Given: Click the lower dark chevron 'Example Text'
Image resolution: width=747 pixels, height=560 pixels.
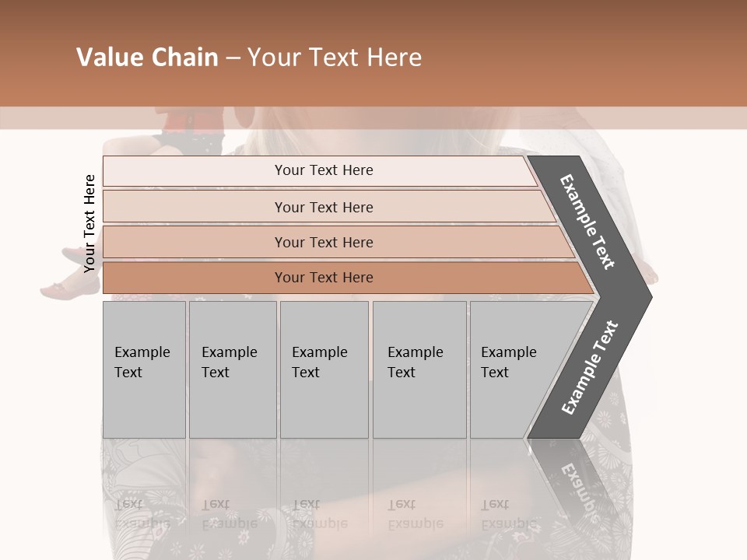Looking at the screenshot, I should tap(590, 367).
